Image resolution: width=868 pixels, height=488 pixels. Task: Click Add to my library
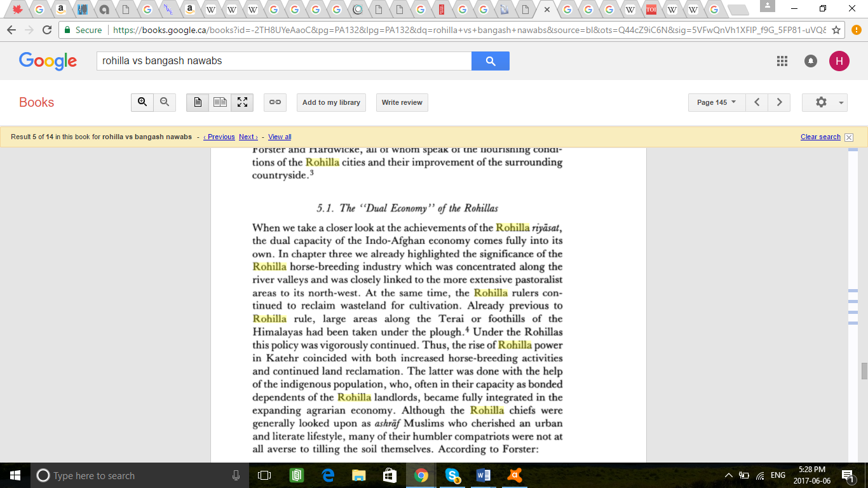pos(331,102)
